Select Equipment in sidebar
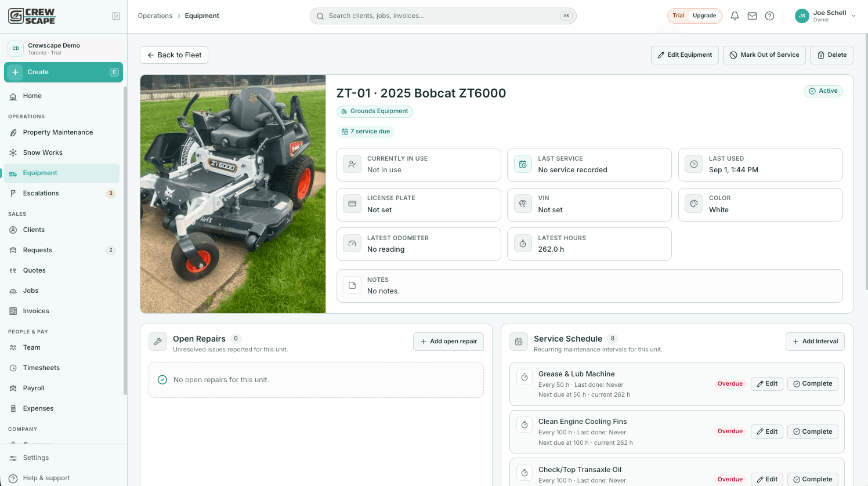Screen dimensions: 868x486 pyautogui.click(x=62, y=173)
